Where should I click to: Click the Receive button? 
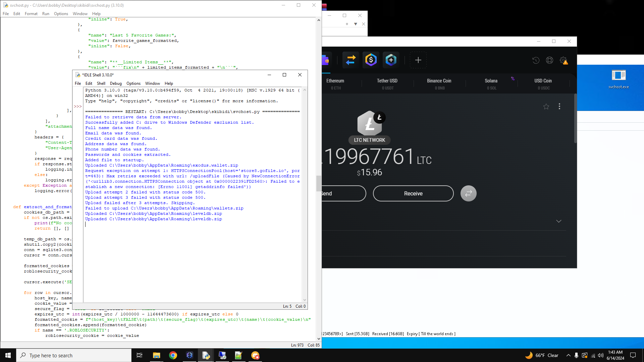pyautogui.click(x=413, y=193)
